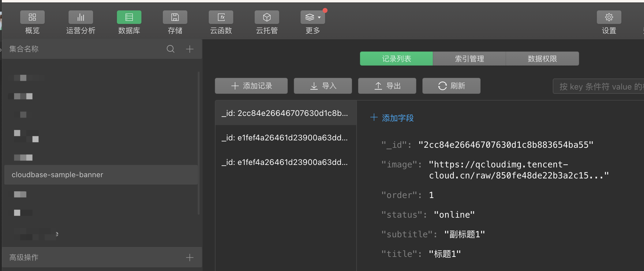Focus the key condition query input

598,86
